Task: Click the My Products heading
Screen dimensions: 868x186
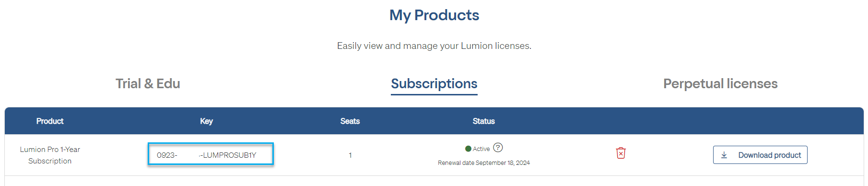Action: point(434,15)
